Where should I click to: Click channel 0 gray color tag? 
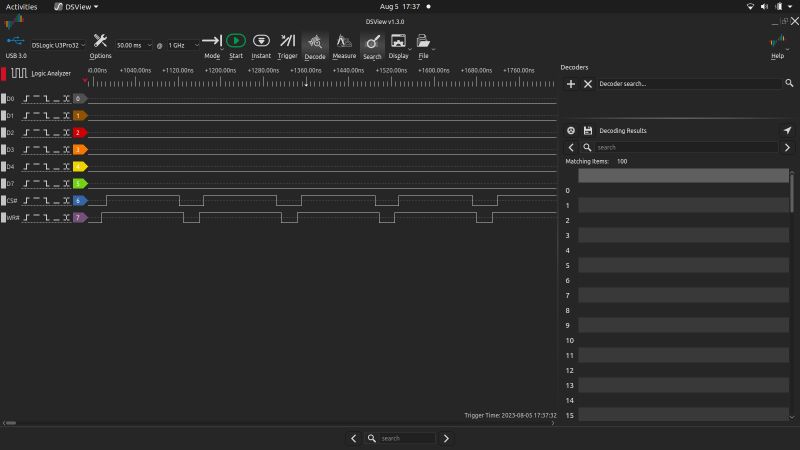80,98
